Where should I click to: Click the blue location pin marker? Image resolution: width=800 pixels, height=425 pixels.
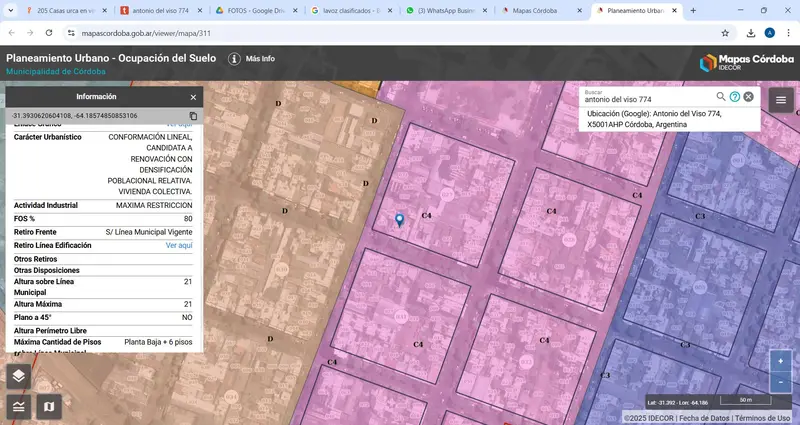[x=400, y=219]
